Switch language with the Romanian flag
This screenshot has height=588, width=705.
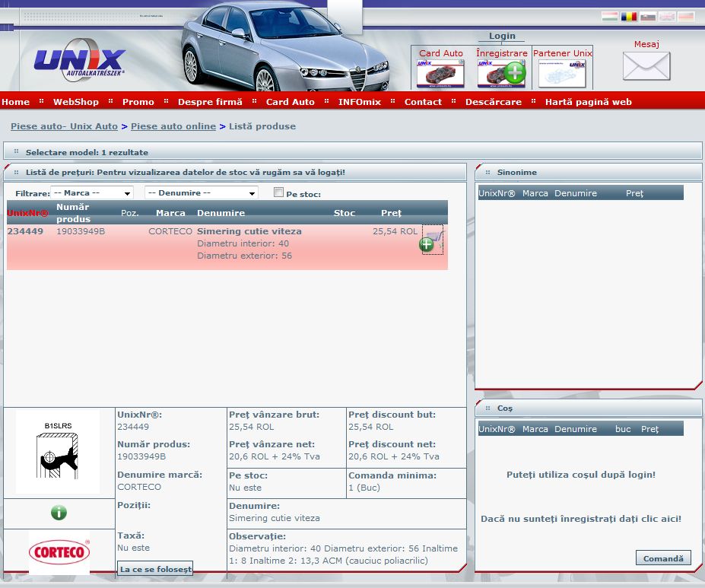coord(628,16)
